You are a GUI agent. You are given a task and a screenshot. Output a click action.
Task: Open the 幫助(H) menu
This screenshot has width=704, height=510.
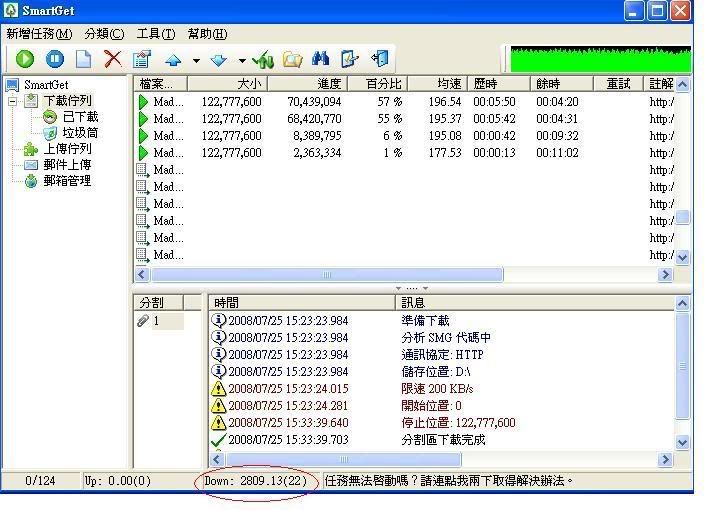coord(207,34)
